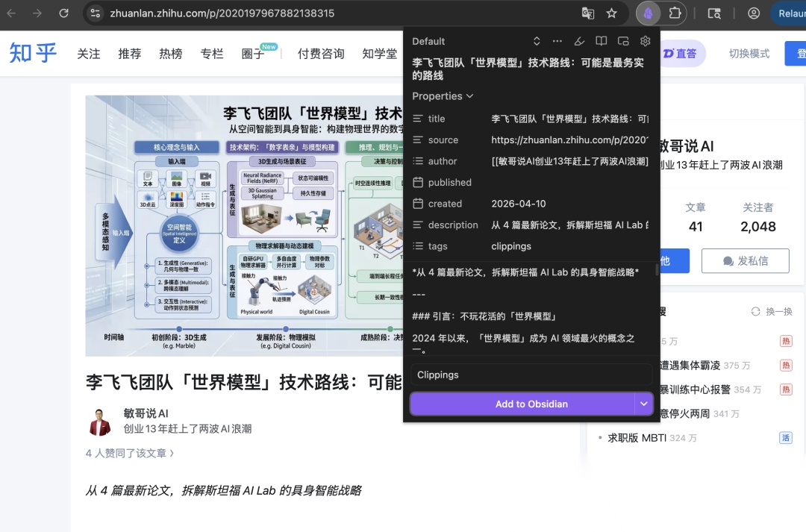
Task: Open the 专栏 tab
Action: 212,54
